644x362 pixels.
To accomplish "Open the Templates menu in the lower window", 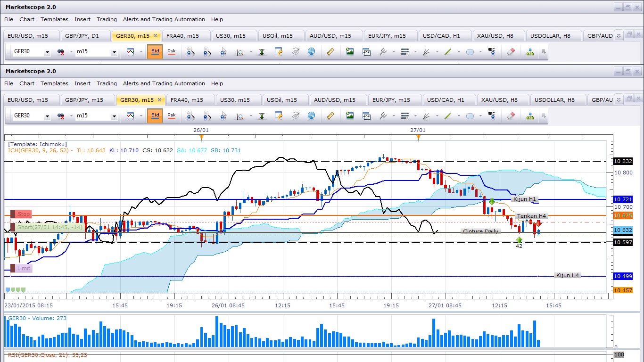I will point(54,83).
